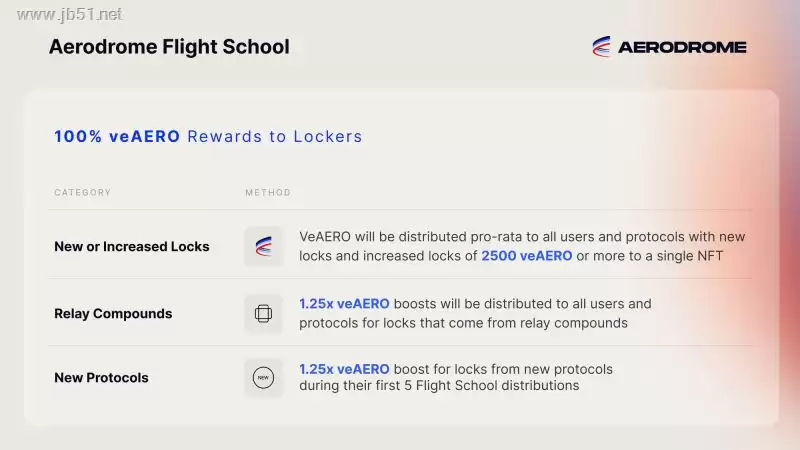The height and width of the screenshot is (450, 800).
Task: Click the text starting "VeAERO will be distributed pro-rata"
Action: click(522, 237)
